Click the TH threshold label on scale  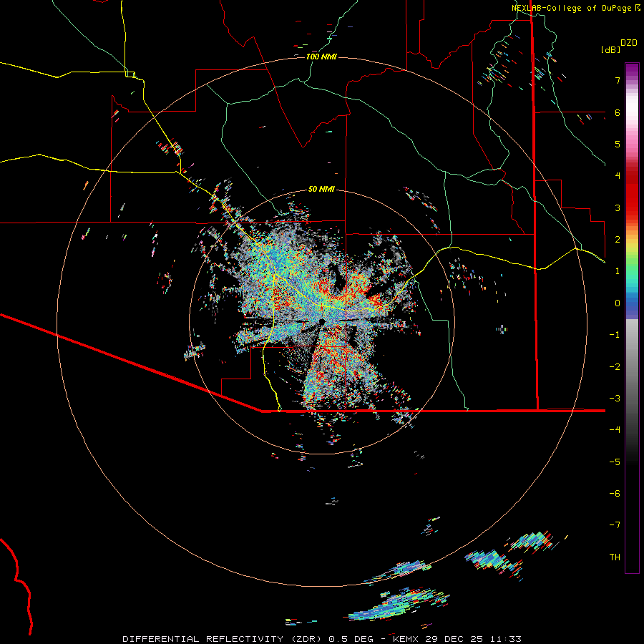pyautogui.click(x=615, y=557)
